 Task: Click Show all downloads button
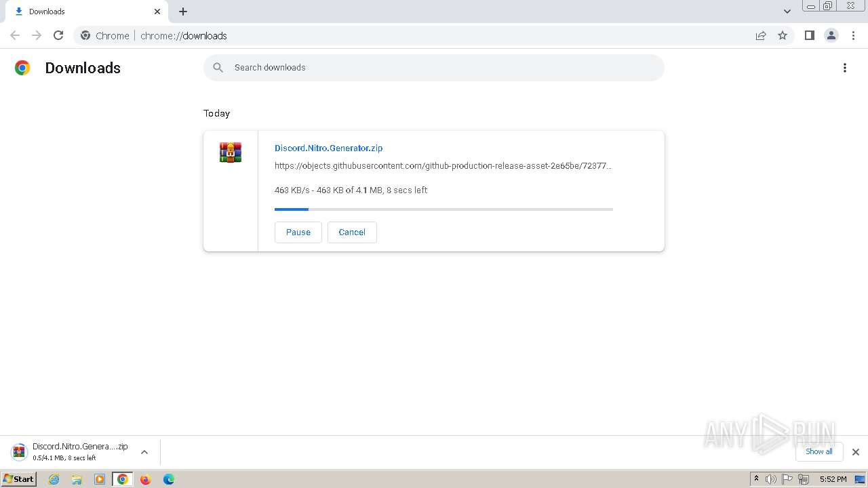click(x=819, y=451)
